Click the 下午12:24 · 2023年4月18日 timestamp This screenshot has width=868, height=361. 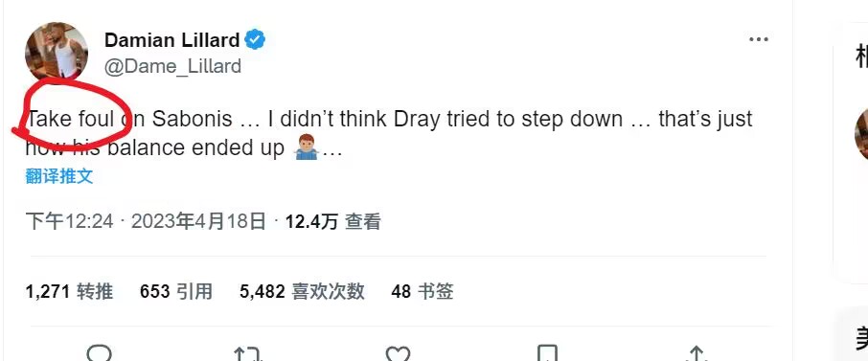click(x=147, y=222)
